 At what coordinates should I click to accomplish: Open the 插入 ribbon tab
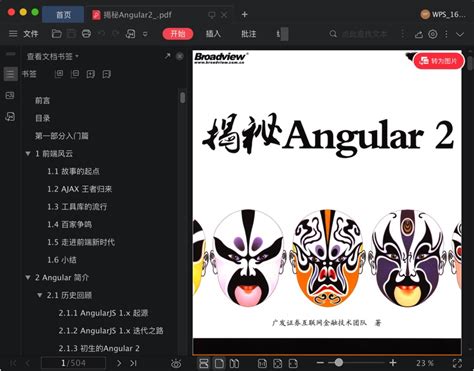(213, 34)
